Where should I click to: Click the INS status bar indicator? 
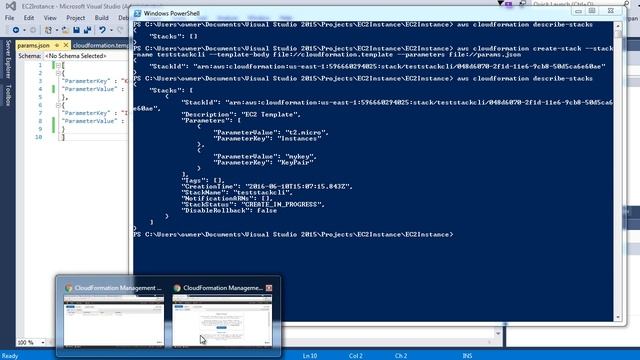(x=467, y=356)
